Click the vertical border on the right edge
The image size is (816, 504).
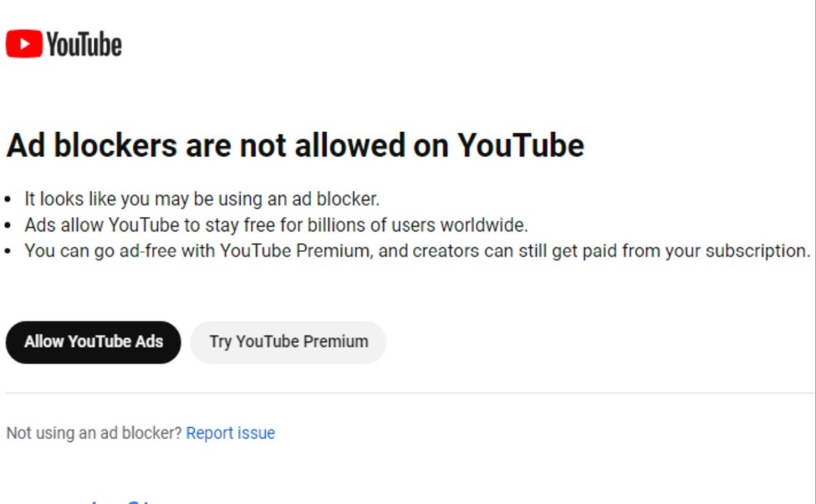click(814, 252)
